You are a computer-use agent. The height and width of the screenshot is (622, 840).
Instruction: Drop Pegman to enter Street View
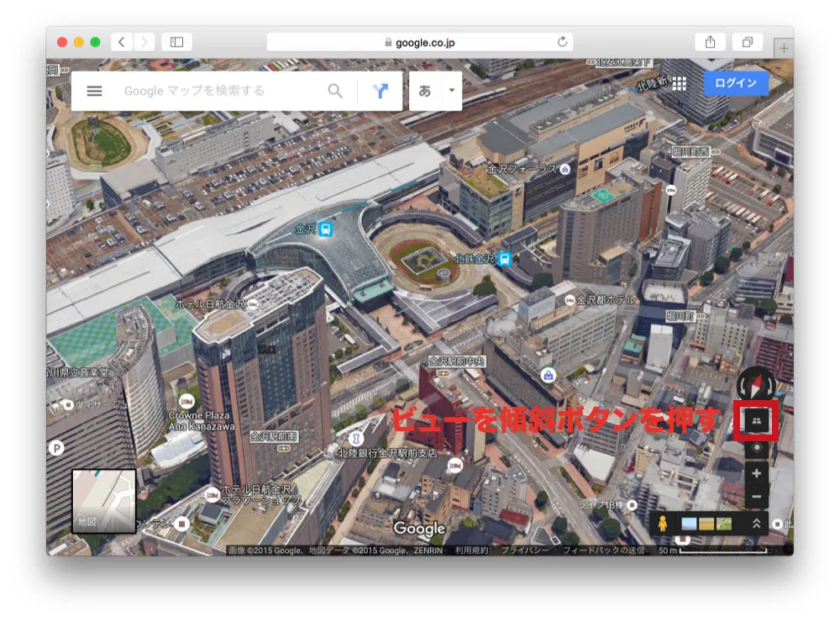[x=663, y=523]
